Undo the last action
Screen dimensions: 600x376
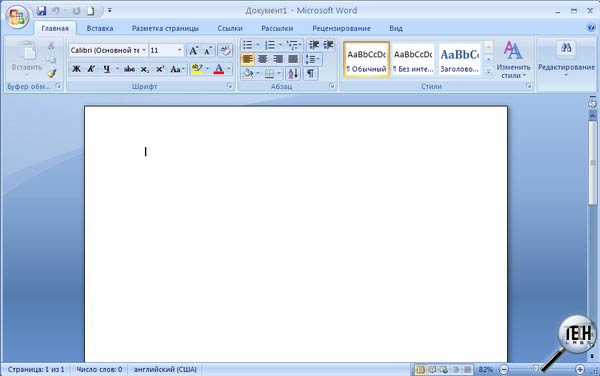point(56,11)
